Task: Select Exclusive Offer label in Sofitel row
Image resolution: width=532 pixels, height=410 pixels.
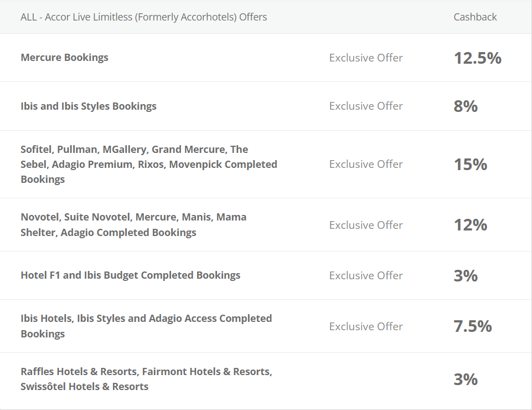Action: tap(366, 165)
